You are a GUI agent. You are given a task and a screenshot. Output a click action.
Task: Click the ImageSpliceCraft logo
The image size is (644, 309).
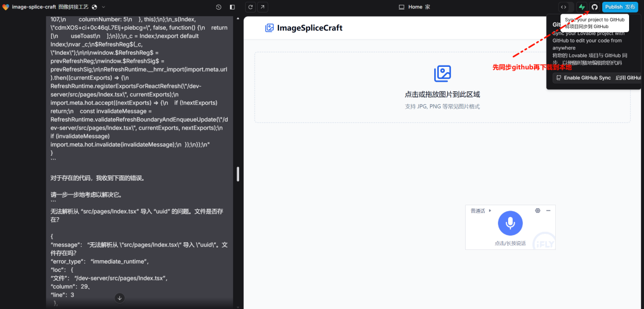pos(304,28)
